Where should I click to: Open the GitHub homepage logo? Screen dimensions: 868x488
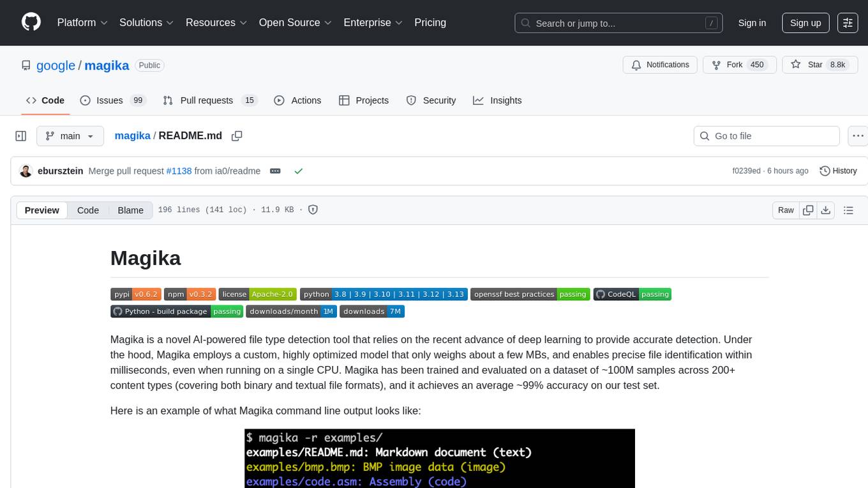point(31,22)
